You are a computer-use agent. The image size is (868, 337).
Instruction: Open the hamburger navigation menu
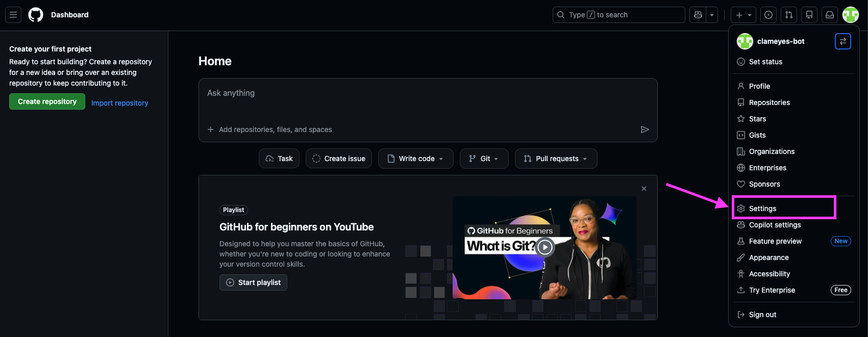pyautogui.click(x=13, y=15)
